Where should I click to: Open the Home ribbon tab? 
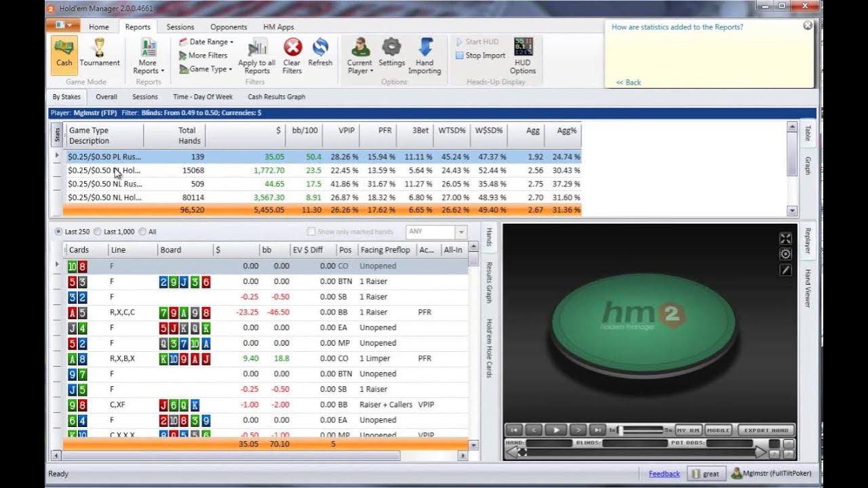(98, 27)
